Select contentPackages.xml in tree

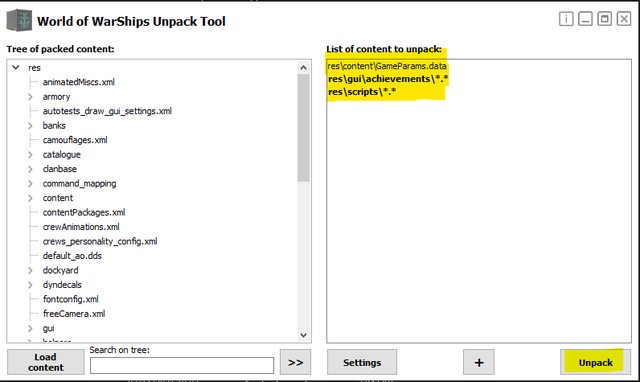coord(84,212)
